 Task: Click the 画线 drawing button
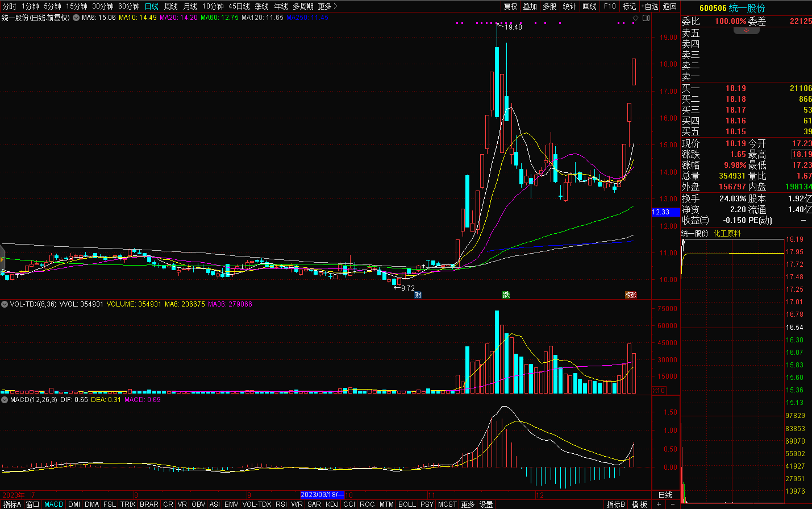(590, 6)
